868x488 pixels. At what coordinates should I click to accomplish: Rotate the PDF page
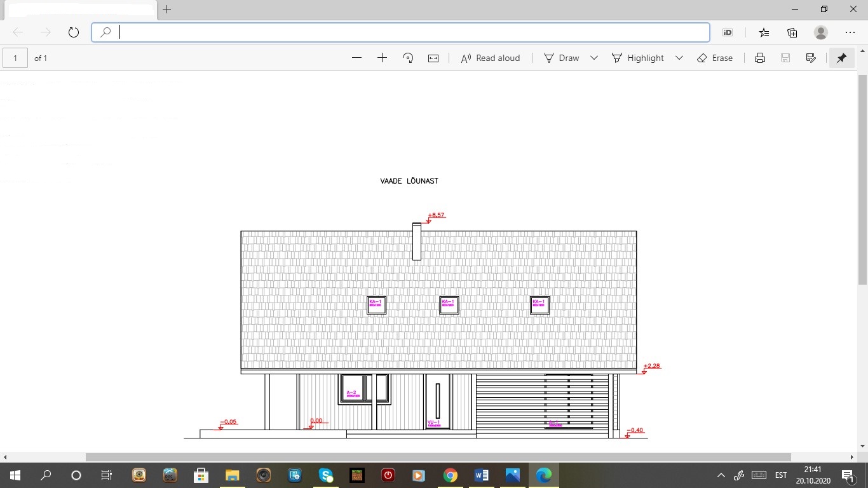pos(408,58)
